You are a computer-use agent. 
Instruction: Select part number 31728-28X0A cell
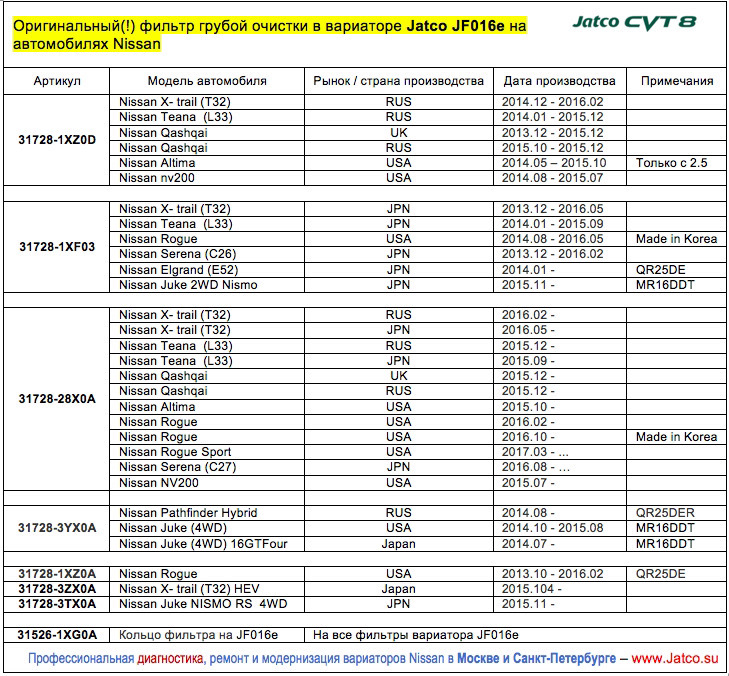[x=57, y=399]
